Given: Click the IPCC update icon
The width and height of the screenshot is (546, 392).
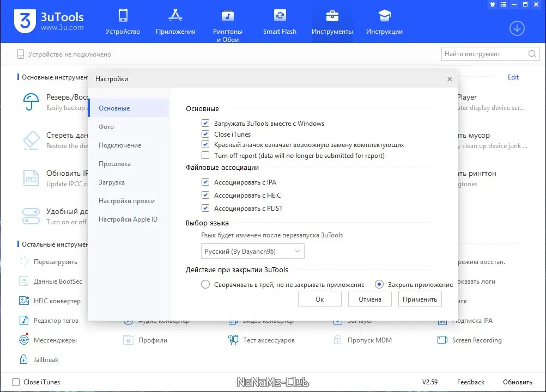Looking at the screenshot, I should tap(31, 178).
